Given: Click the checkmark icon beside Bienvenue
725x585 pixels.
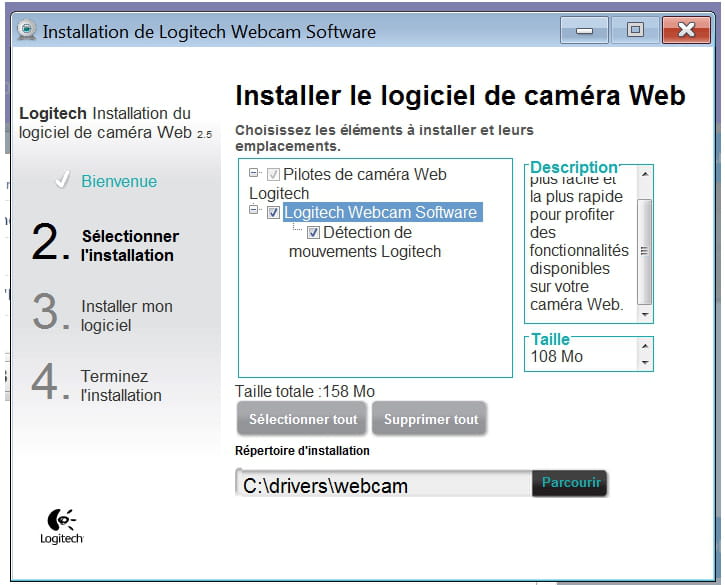Looking at the screenshot, I should tap(63, 180).
